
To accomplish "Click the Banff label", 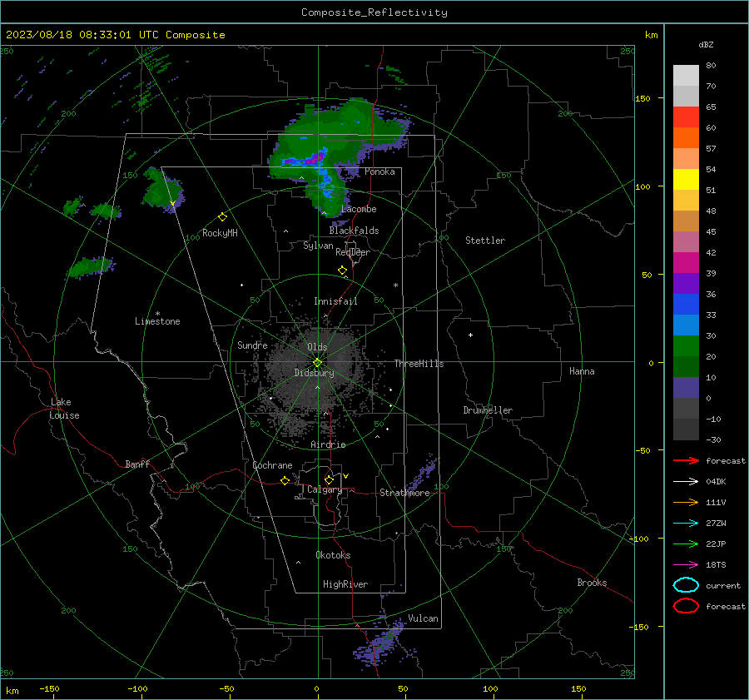I will tap(137, 464).
